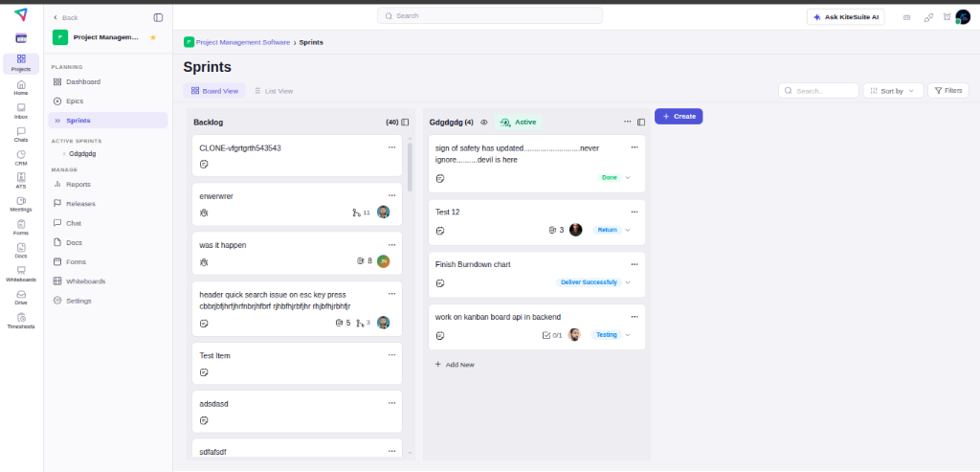Click the bug type icon on erwerwrer
Viewport: 980px width, 472px height.
click(204, 213)
